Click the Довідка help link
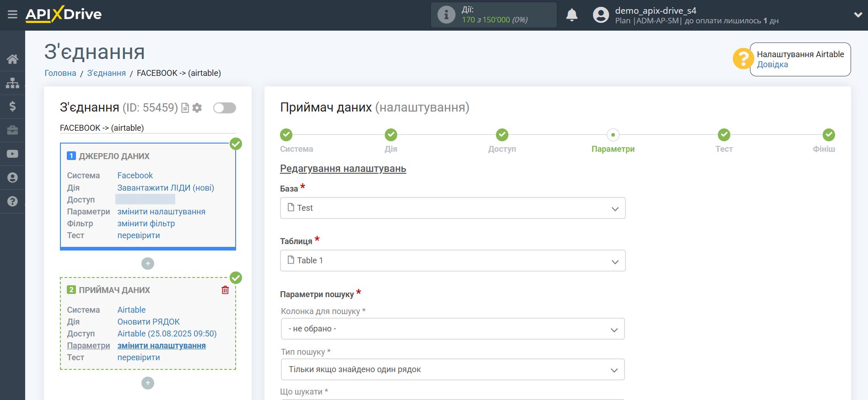Image resolution: width=868 pixels, height=400 pixels. click(x=772, y=64)
